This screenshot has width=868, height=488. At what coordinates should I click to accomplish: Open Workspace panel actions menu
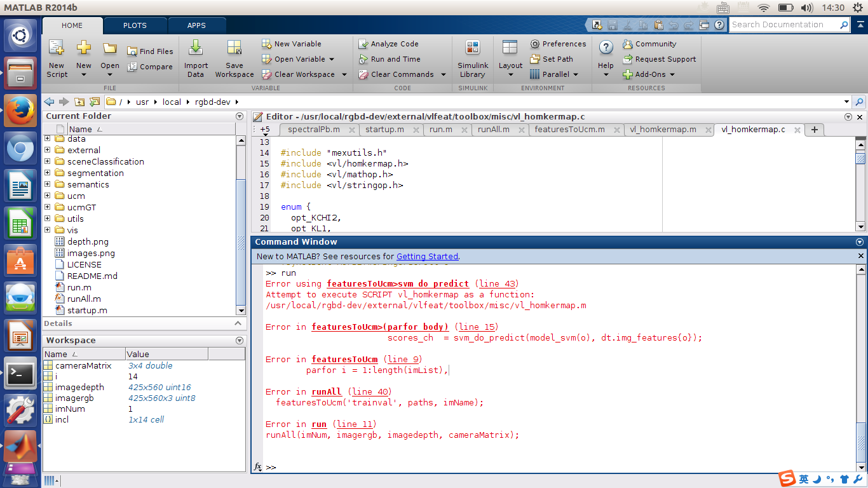coord(240,341)
